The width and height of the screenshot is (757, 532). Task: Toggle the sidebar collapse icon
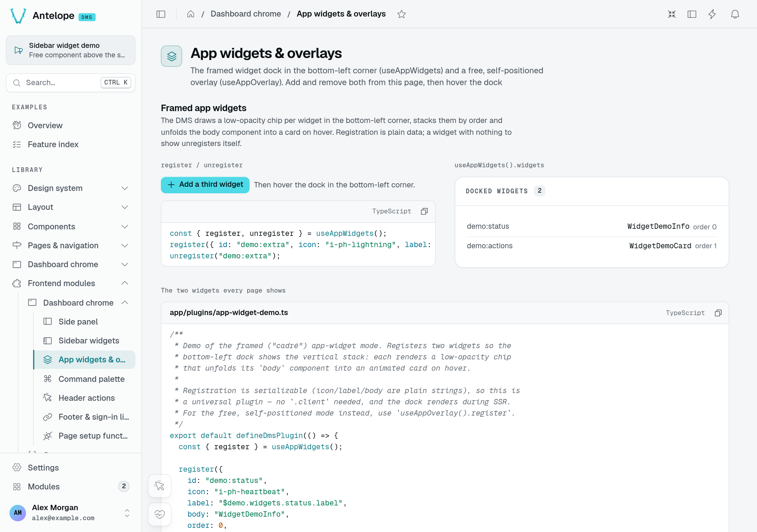pos(161,14)
